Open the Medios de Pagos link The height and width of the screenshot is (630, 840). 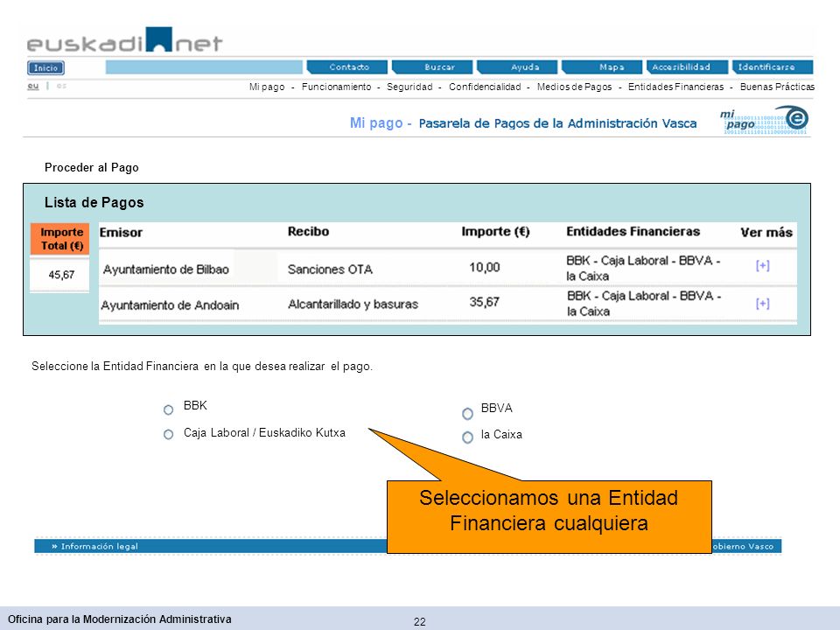574,87
